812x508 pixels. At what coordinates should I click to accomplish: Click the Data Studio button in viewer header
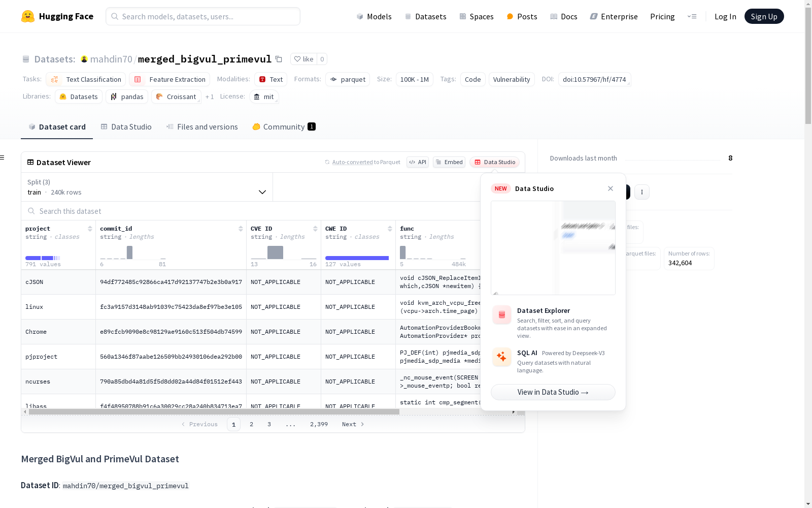pyautogui.click(x=495, y=162)
